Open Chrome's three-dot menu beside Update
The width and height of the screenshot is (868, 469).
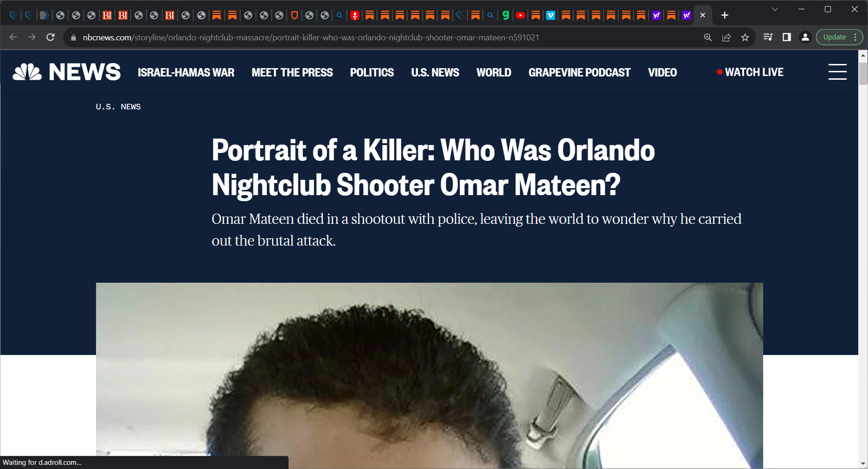pos(855,37)
